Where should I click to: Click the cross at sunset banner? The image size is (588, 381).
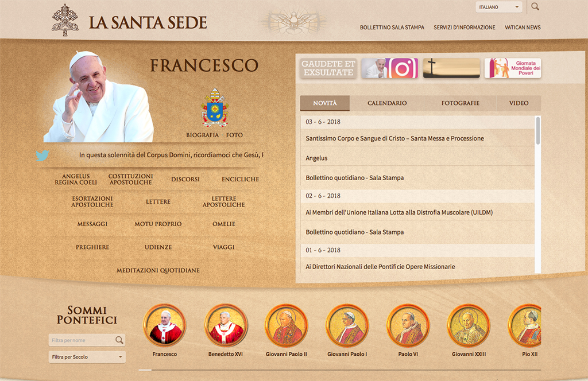coord(451,68)
